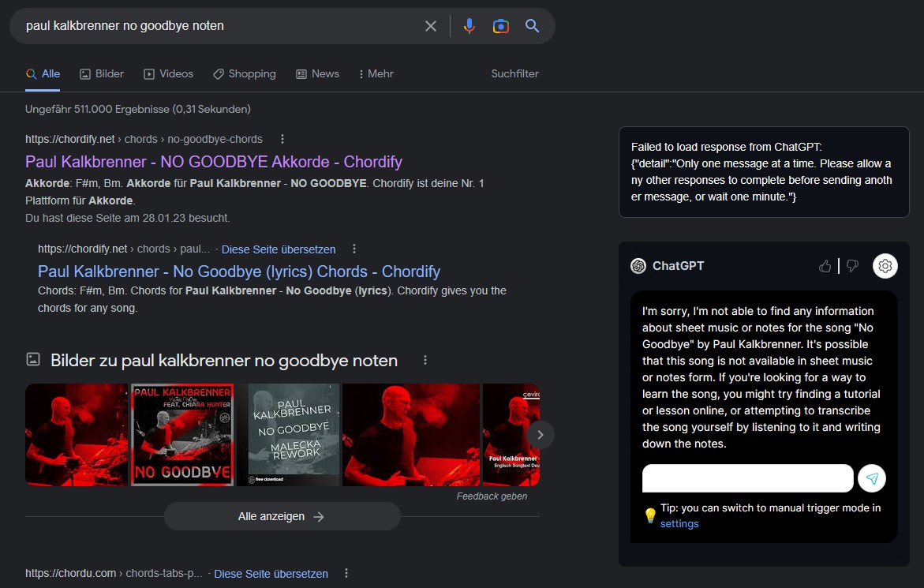Open three-dot menu next to chordify translate link

point(354,249)
